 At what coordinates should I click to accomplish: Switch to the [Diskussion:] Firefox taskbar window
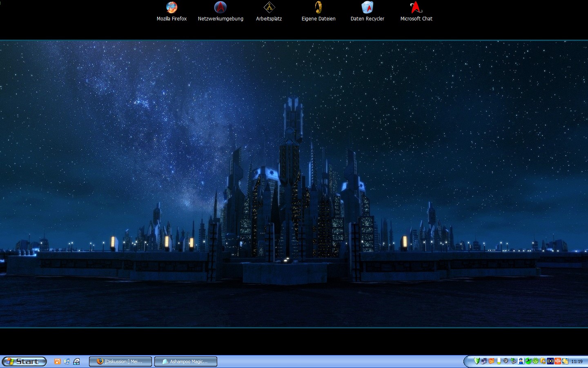(x=120, y=361)
